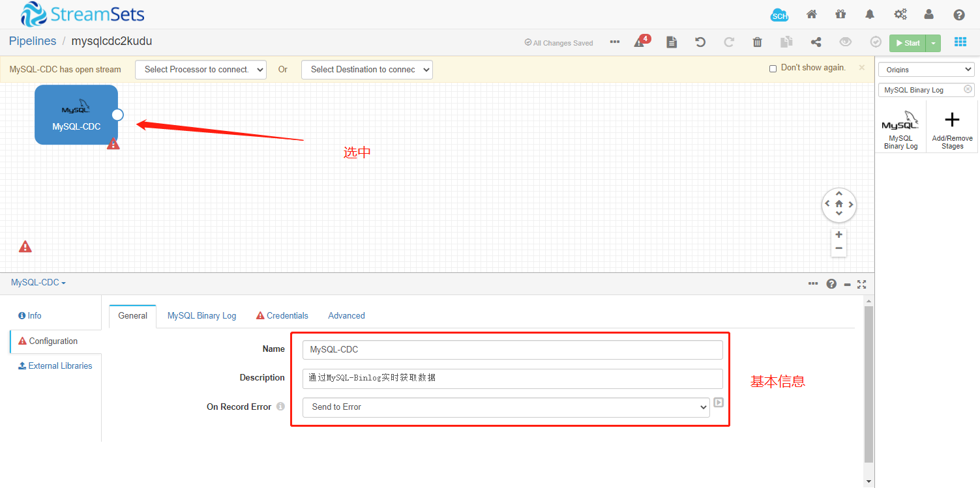Reset canvas view with the home pan button
This screenshot has width=980, height=488.
(x=839, y=204)
